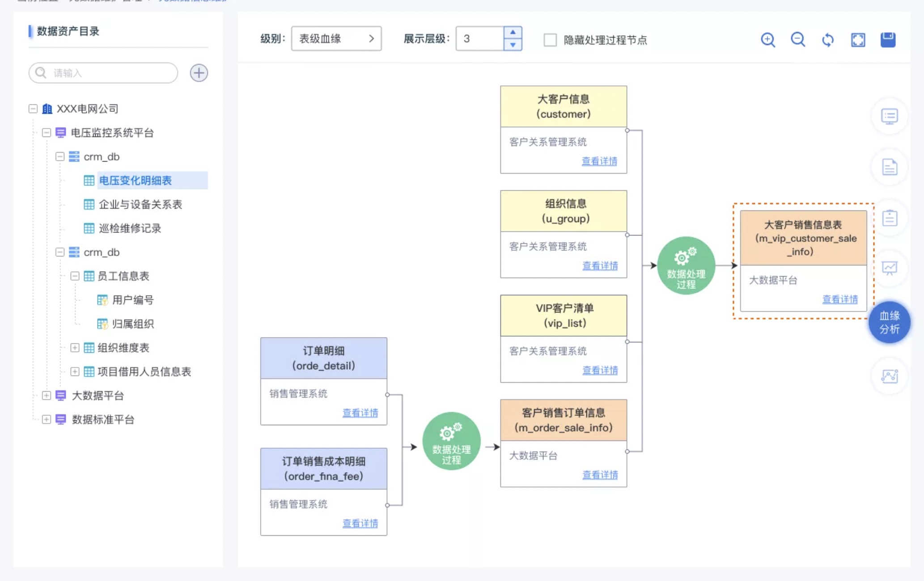This screenshot has height=581, width=924.
Task: Increase 展示层级 with up arrow
Action: pos(513,32)
